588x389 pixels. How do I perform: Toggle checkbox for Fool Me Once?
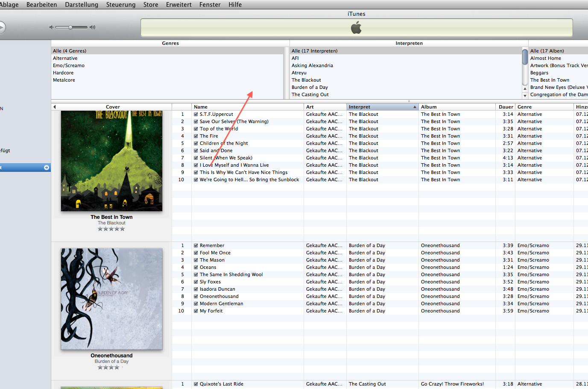[196, 253]
